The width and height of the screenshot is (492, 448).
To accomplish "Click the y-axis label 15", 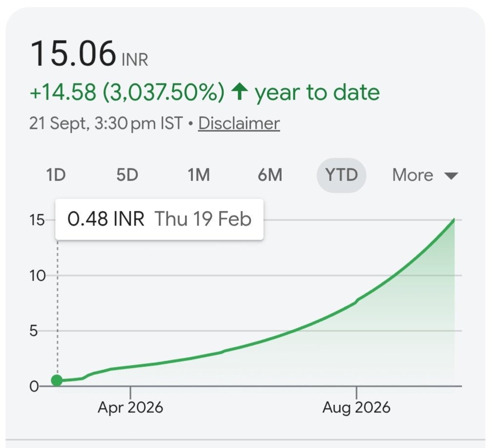I will (37, 220).
